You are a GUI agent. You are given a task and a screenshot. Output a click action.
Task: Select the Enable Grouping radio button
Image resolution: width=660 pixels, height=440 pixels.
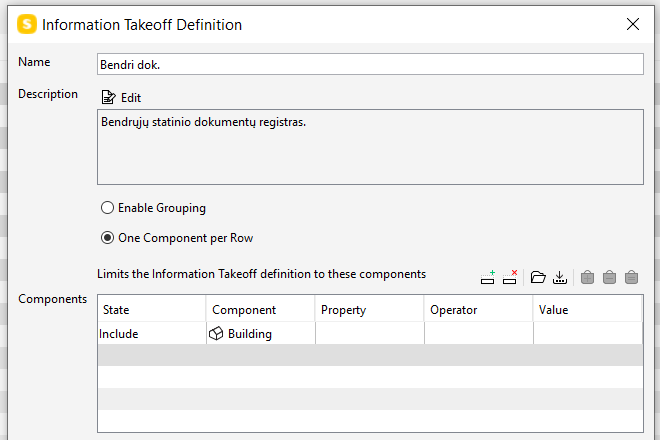click(107, 208)
